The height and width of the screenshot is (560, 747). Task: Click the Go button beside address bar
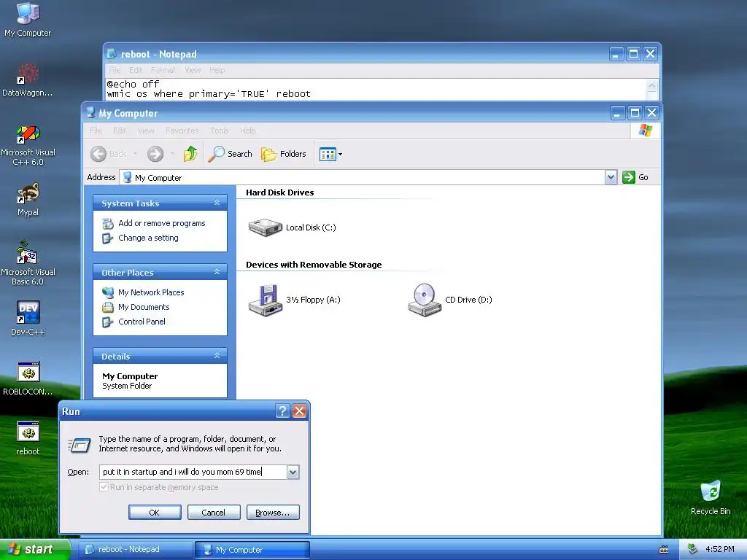(x=635, y=177)
